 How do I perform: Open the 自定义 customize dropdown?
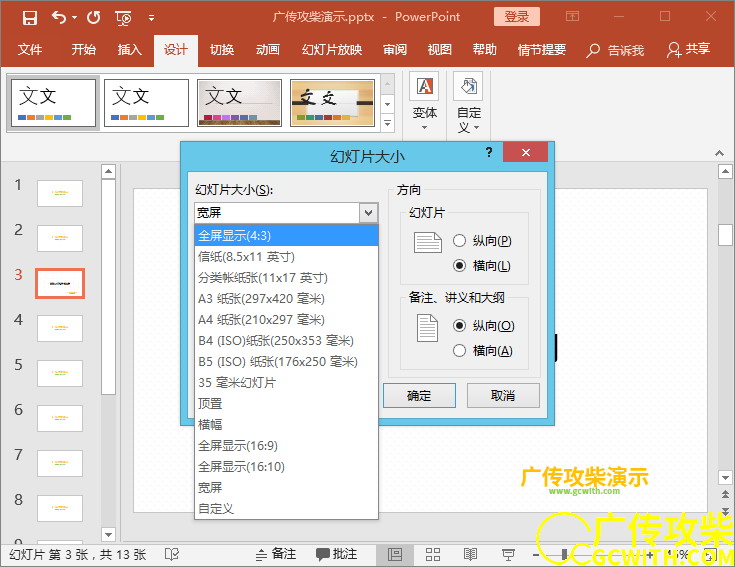pyautogui.click(x=469, y=102)
